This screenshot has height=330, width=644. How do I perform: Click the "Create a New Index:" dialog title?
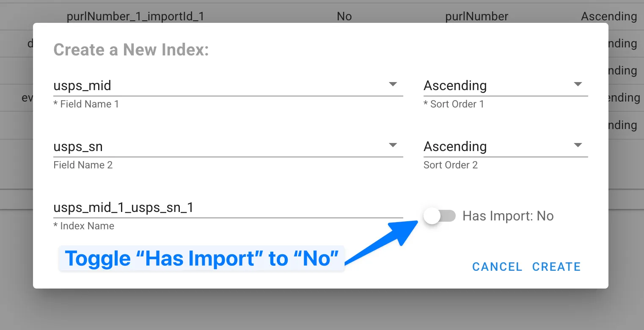pyautogui.click(x=131, y=50)
